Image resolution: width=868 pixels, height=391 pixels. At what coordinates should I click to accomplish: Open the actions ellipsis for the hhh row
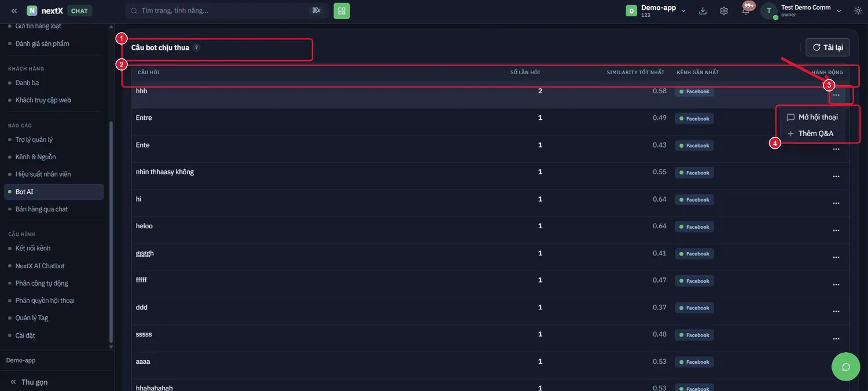point(836,95)
